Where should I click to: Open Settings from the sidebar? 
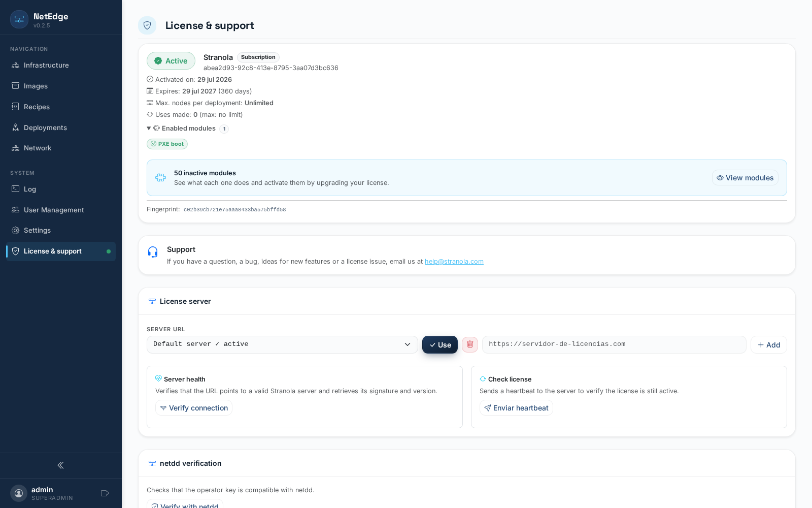coord(61,231)
